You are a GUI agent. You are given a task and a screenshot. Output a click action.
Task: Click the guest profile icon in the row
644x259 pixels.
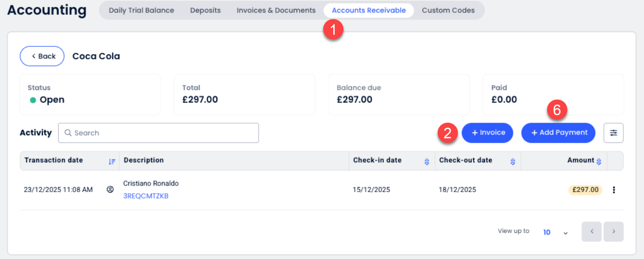(110, 190)
